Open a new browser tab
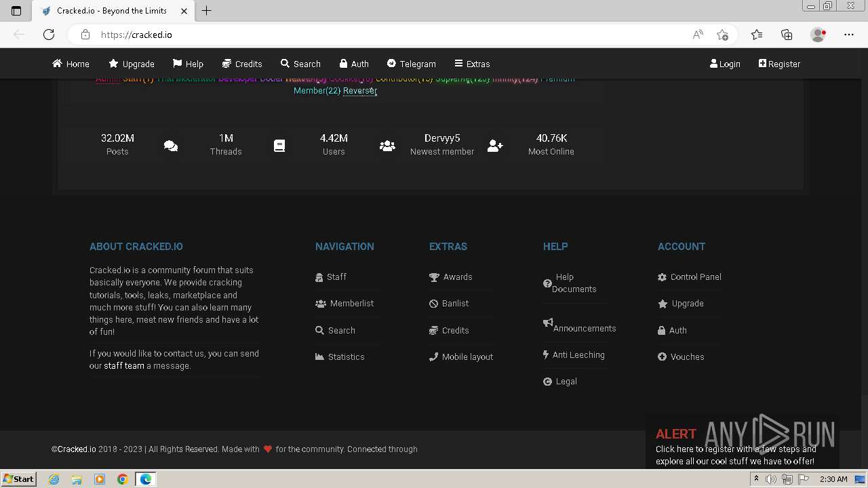The image size is (868, 488). pos(207,11)
